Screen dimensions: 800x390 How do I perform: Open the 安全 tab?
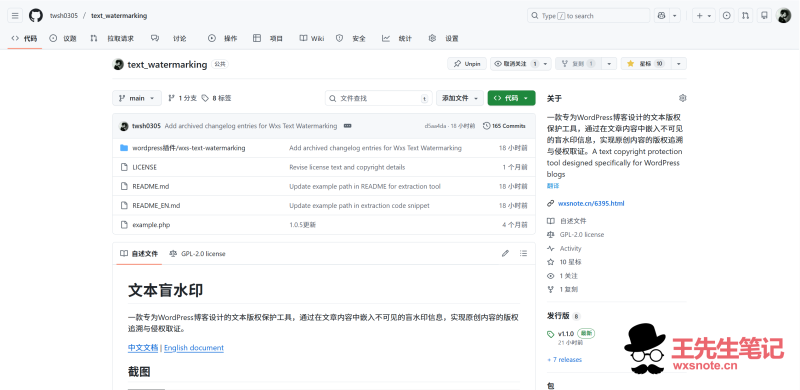click(351, 38)
